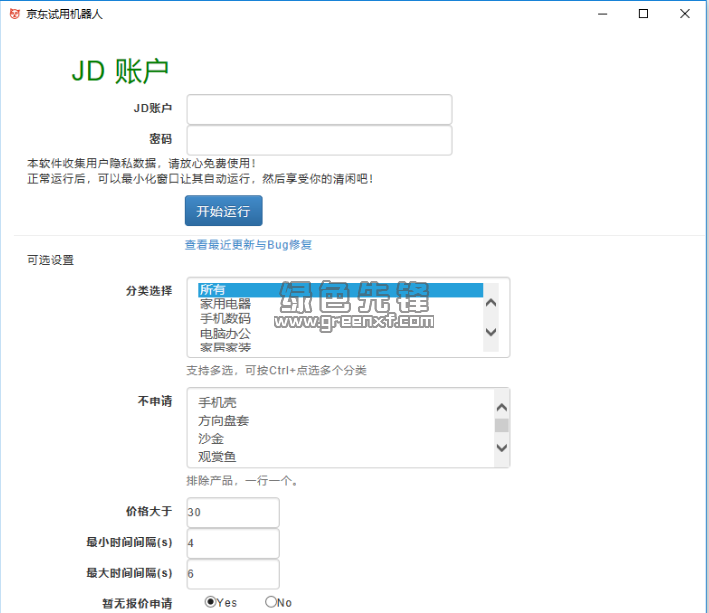Viewport: 709px width, 613px height.
Task: Start the bot with 开始运行 button
Action: [x=223, y=211]
